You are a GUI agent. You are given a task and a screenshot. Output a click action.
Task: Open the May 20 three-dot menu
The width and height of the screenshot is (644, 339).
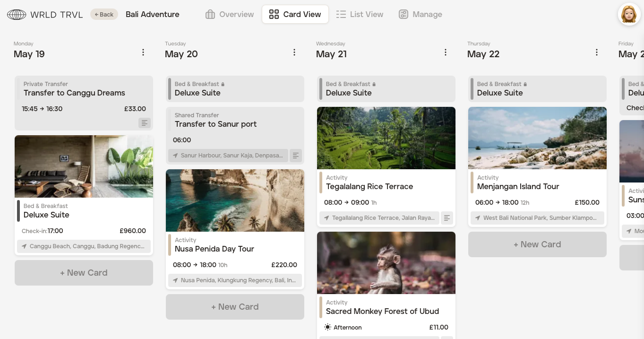pos(294,52)
